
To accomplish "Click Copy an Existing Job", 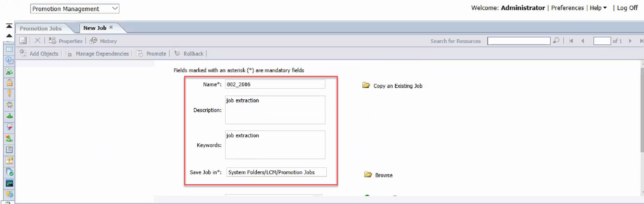I will [392, 86].
